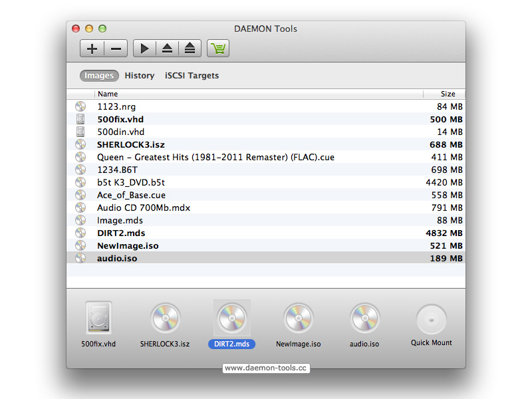Click the 84 MB size value
The image size is (532, 399).
tap(450, 106)
